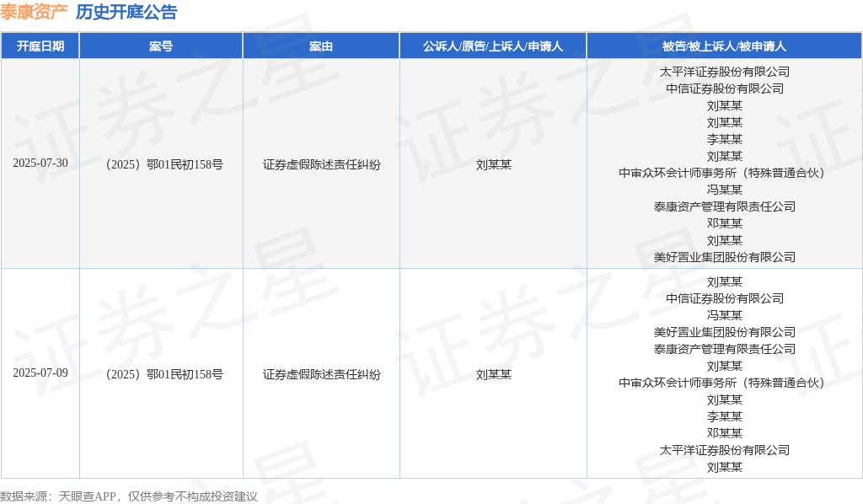Click 李某某 in the 2025-07-09 defendants
Viewport: 863px width, 504px height.
coord(724,416)
